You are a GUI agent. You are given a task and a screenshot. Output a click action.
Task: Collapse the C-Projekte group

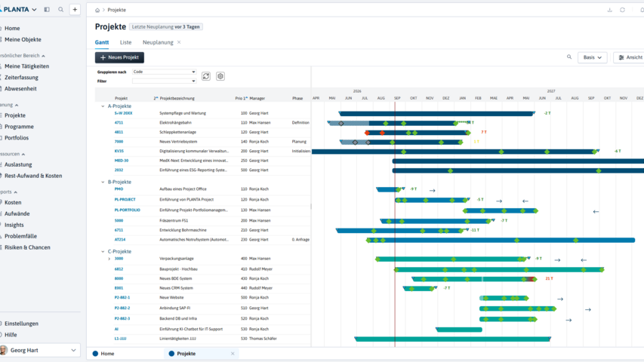(103, 252)
